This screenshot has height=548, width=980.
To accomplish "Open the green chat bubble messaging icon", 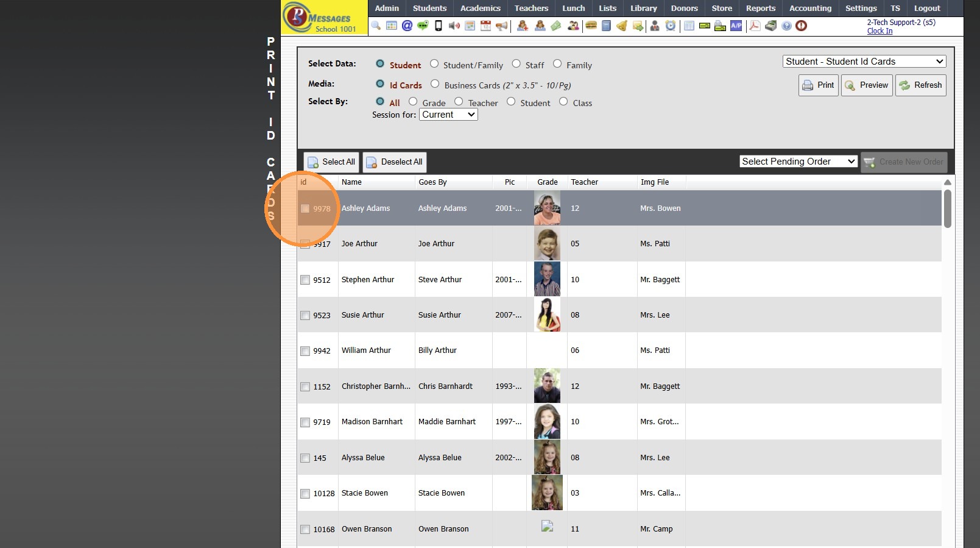I will pyautogui.click(x=423, y=26).
